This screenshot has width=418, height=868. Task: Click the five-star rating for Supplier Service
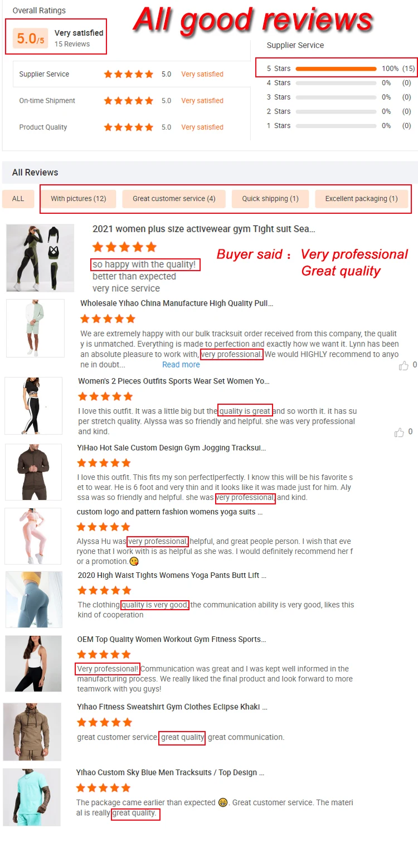[128, 74]
